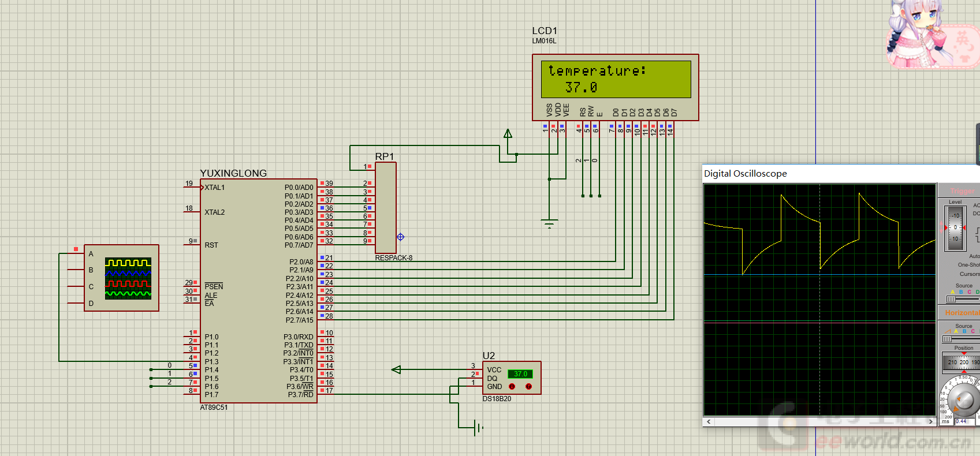Viewport: 980px width, 456px height.
Task: Click the LM016L LCD display screen
Action: (616, 79)
